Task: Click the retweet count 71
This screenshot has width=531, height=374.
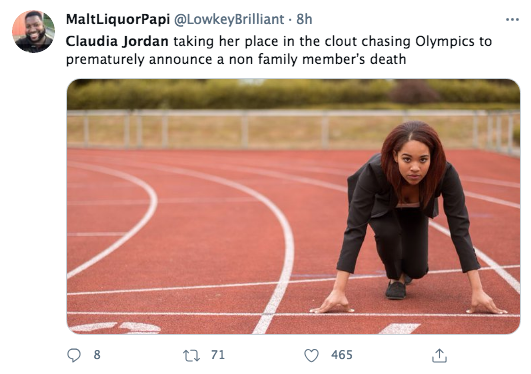Action: (218, 355)
